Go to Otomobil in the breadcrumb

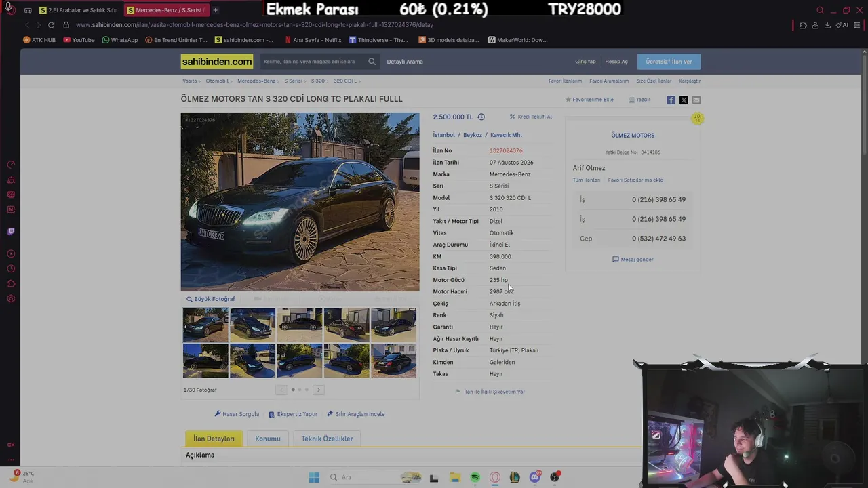click(x=217, y=81)
